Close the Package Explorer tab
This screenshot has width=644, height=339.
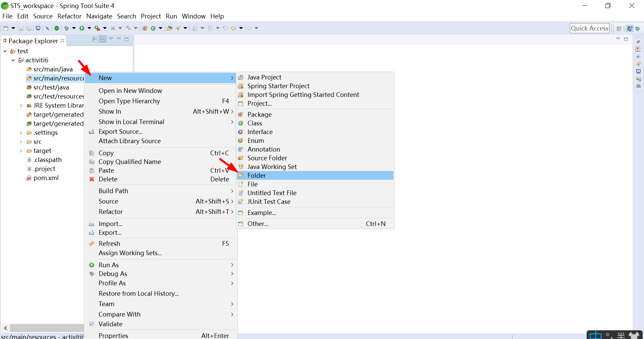[62, 41]
